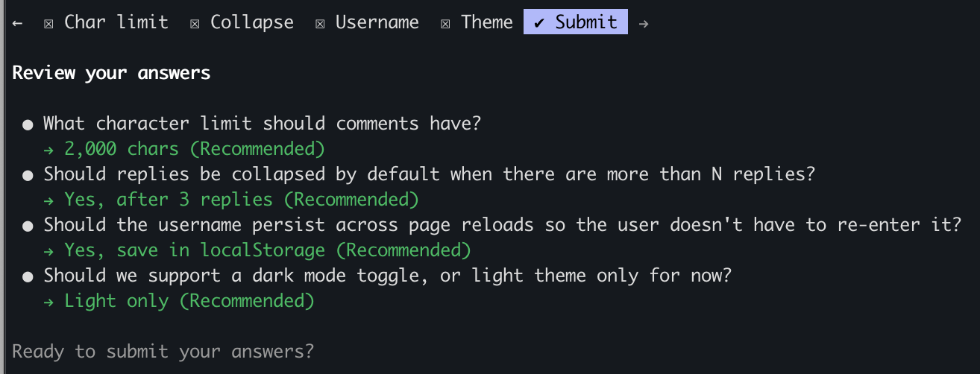Go to the Username tab
The height and width of the screenshot is (374, 980).
point(377,22)
